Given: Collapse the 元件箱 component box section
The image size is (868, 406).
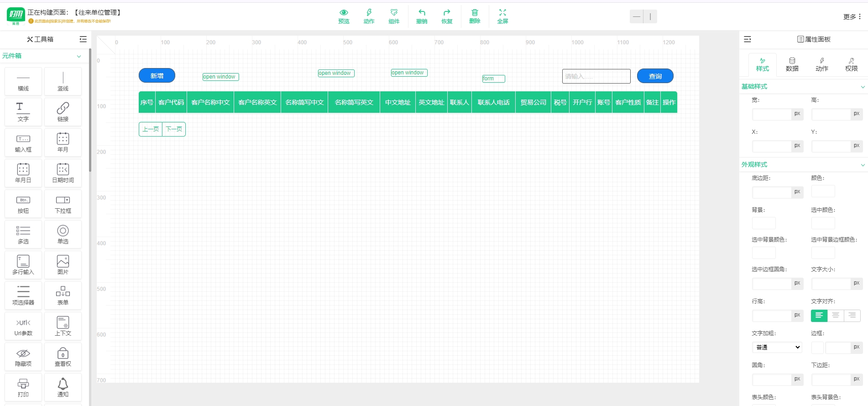Looking at the screenshot, I should coord(79,56).
